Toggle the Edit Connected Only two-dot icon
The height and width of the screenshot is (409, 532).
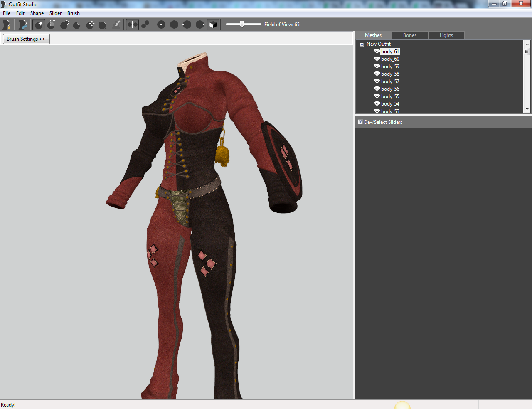[x=145, y=25]
